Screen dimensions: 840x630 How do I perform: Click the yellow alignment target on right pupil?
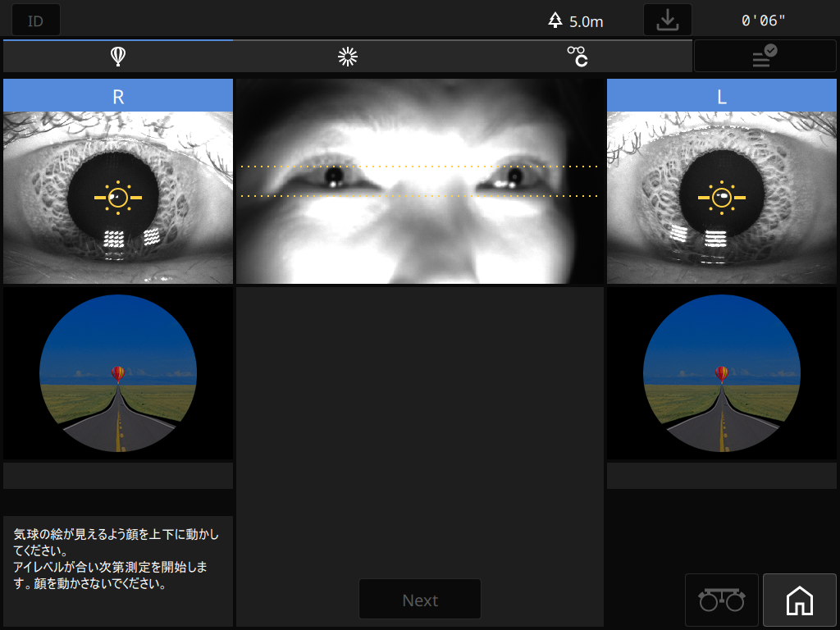(x=118, y=198)
